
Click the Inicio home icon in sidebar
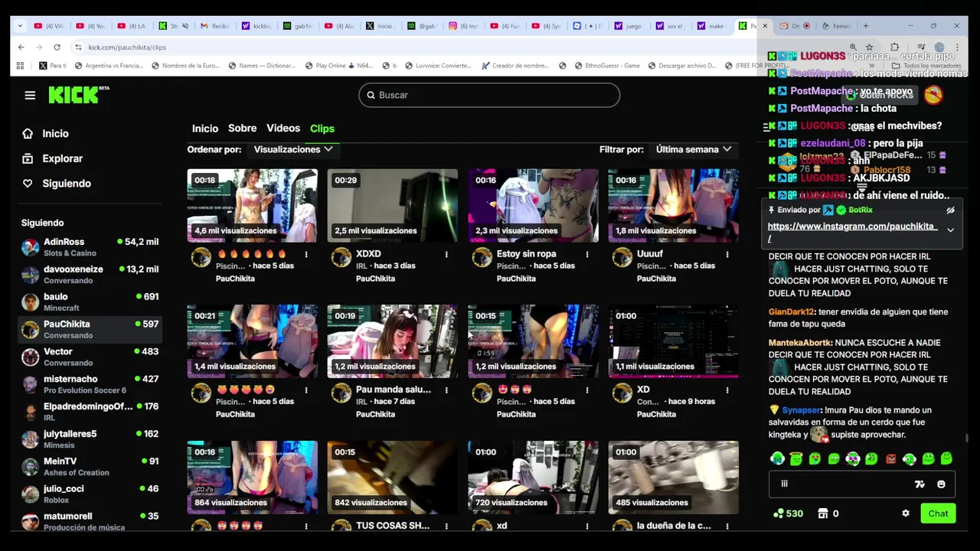pyautogui.click(x=28, y=133)
